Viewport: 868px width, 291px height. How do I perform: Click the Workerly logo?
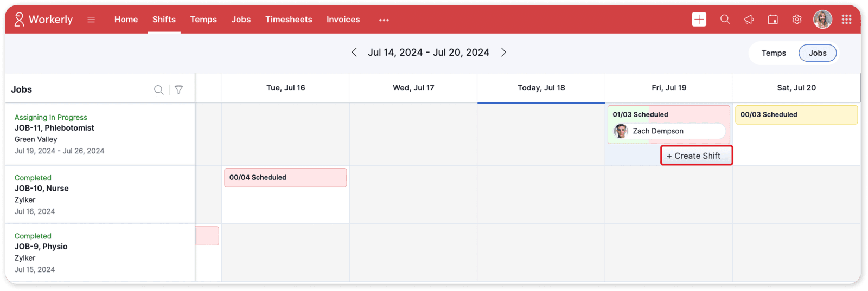[43, 20]
